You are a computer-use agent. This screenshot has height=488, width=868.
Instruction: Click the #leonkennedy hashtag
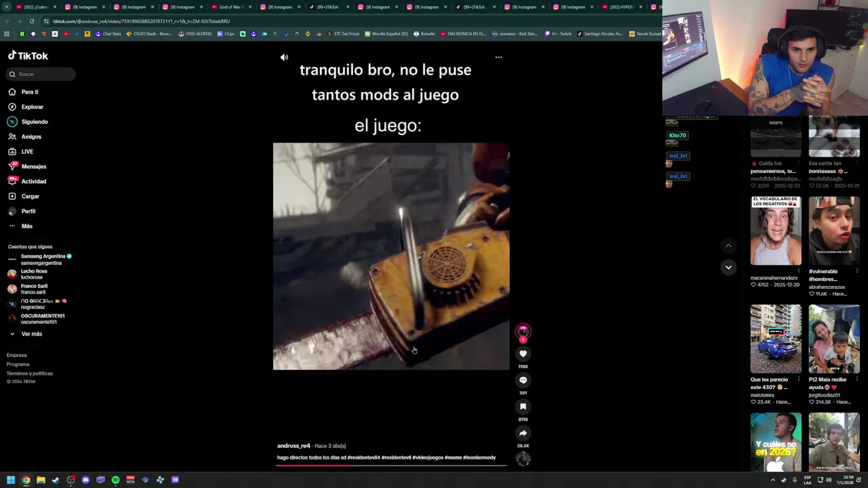(479, 457)
